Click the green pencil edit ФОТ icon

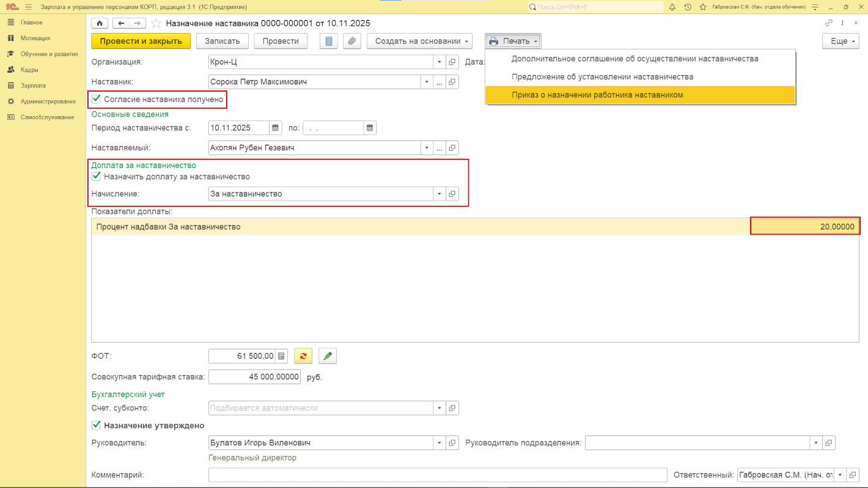tap(328, 356)
